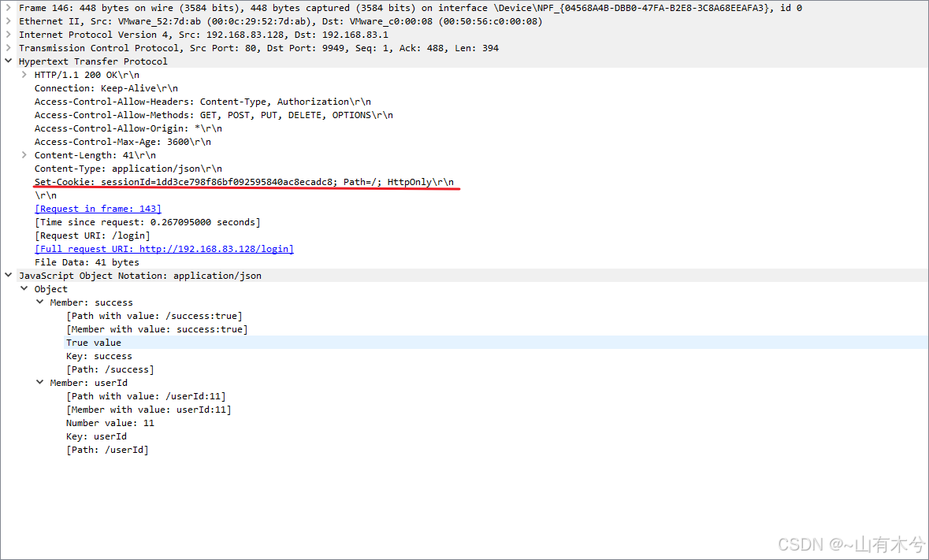Select the Key: success row
This screenshot has width=929, height=560.
click(99, 356)
